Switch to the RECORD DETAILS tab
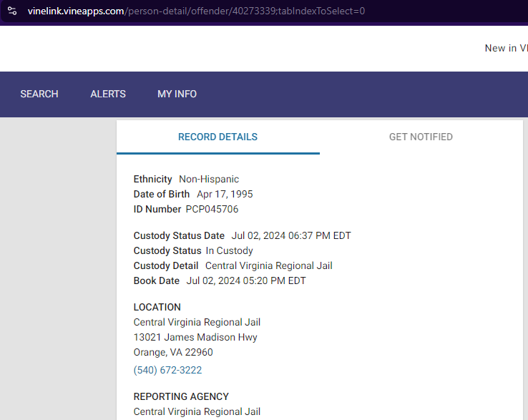Viewport: 528px width, 420px height. point(218,137)
